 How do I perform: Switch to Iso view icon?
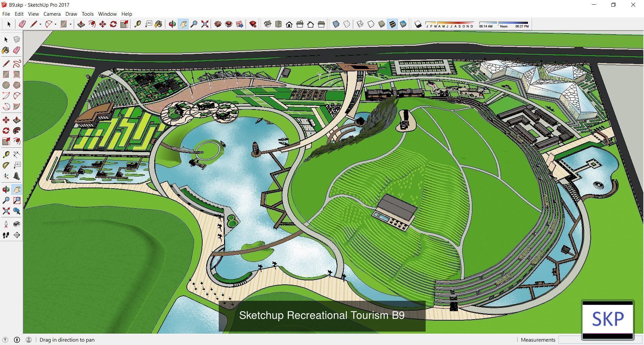[x=268, y=24]
